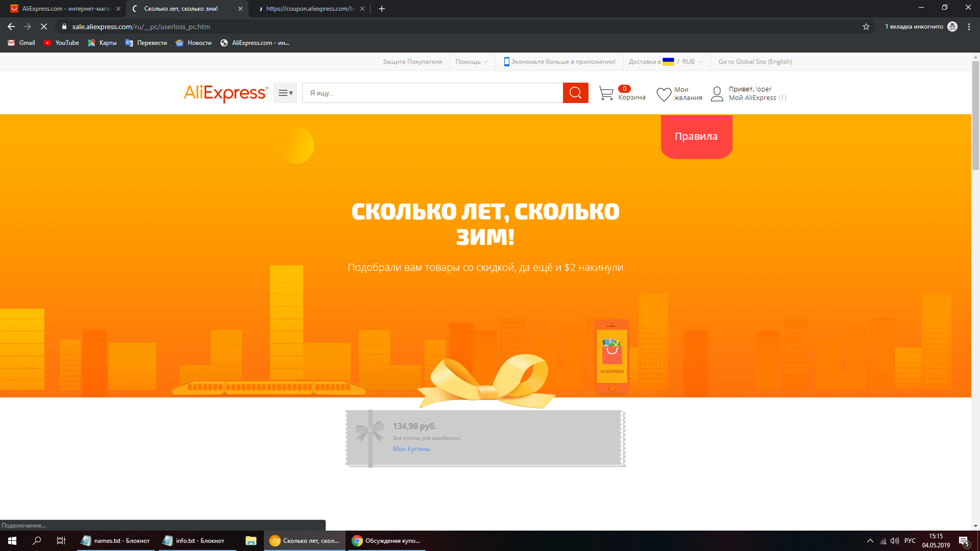Switch to Сколько лет, скол... taskbar window
This screenshot has width=980, height=551.
click(305, 541)
